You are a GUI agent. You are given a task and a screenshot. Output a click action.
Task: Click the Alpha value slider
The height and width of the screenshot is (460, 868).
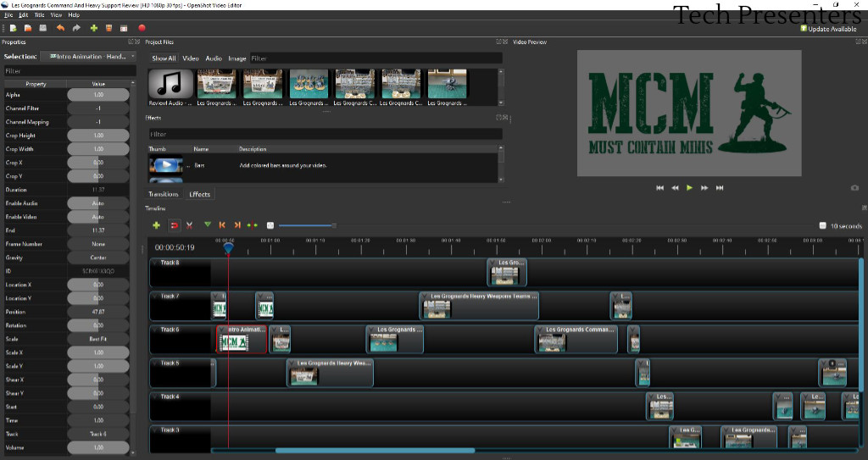coord(98,95)
